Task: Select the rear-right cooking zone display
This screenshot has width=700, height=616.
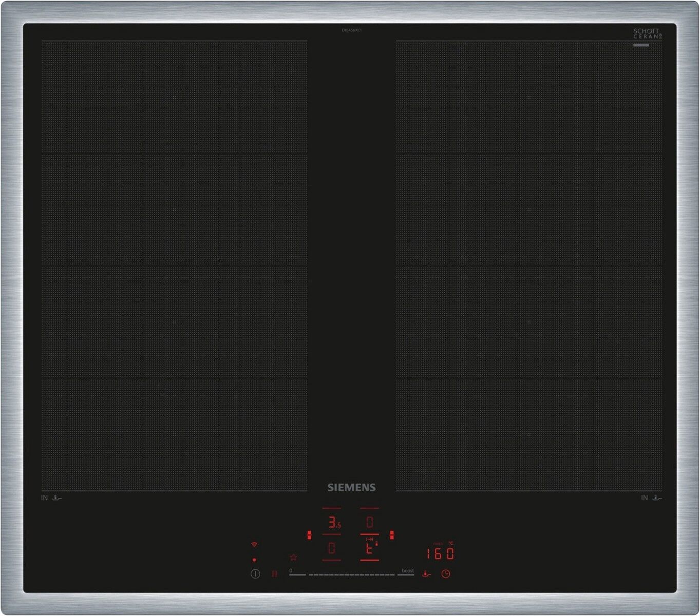Action: click(369, 523)
